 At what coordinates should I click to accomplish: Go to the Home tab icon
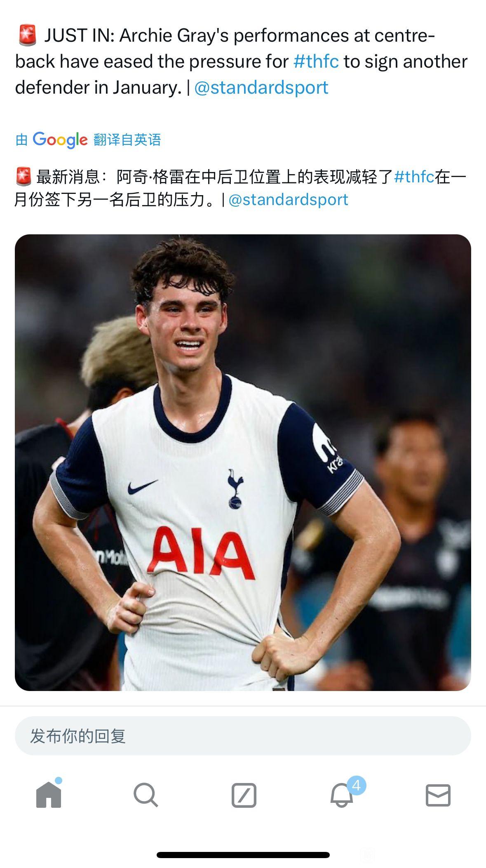pyautogui.click(x=49, y=795)
